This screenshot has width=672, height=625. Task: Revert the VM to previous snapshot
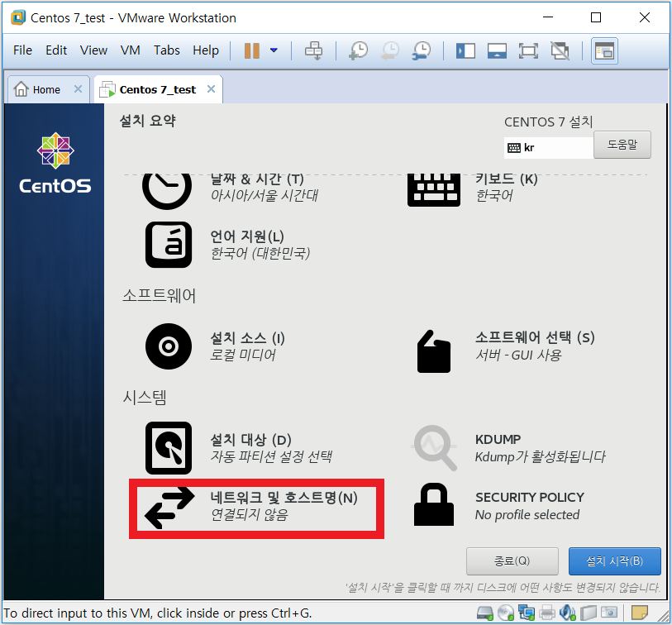click(x=390, y=50)
